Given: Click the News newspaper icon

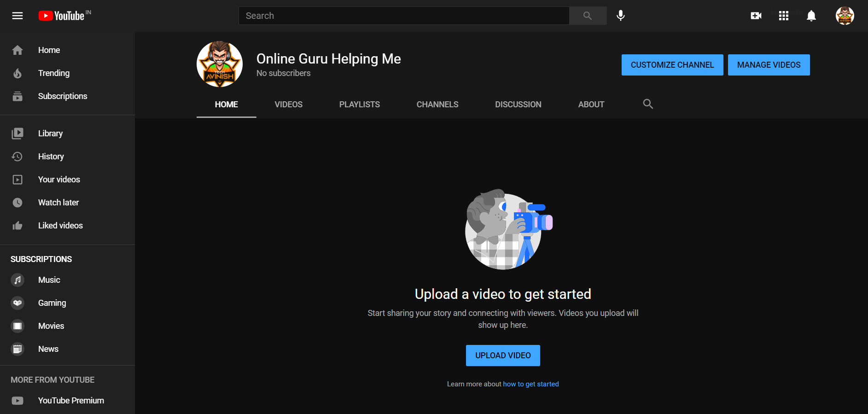Looking at the screenshot, I should click(17, 349).
